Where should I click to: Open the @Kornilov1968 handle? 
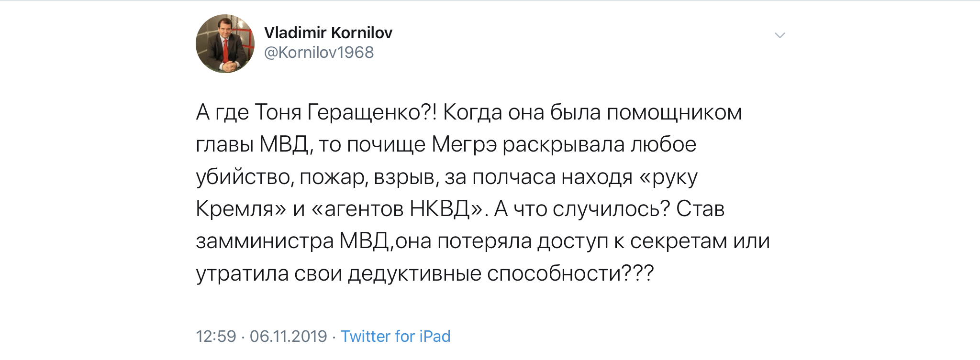click(319, 53)
